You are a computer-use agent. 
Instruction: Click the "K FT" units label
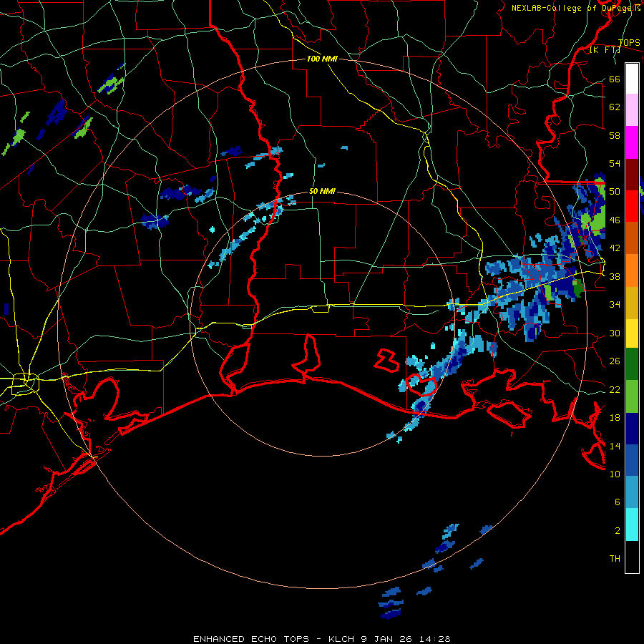coord(605,50)
